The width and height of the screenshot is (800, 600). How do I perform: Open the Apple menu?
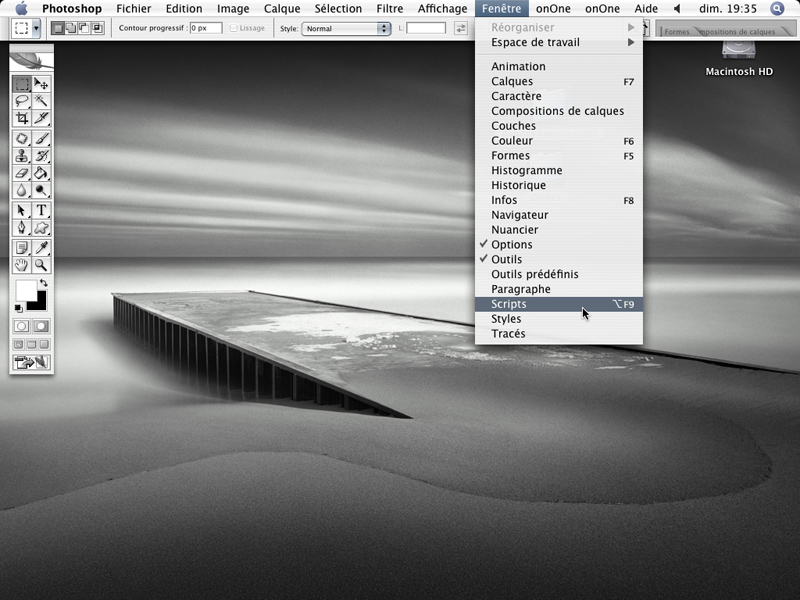pos(21,9)
